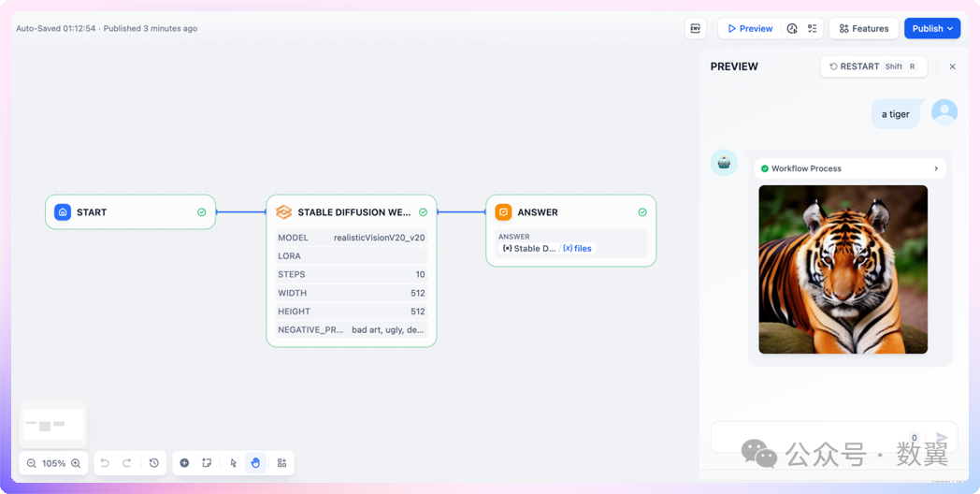Undo the last canvas change
This screenshot has width=980, height=494.
tap(105, 463)
